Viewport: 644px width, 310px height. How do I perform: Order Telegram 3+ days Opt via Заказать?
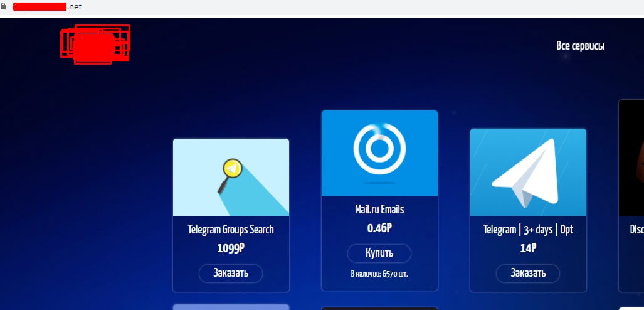pos(528,273)
